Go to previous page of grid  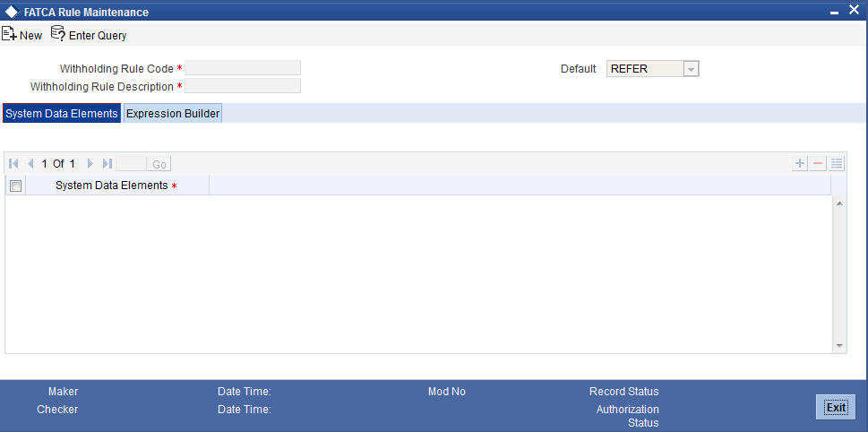[30, 164]
